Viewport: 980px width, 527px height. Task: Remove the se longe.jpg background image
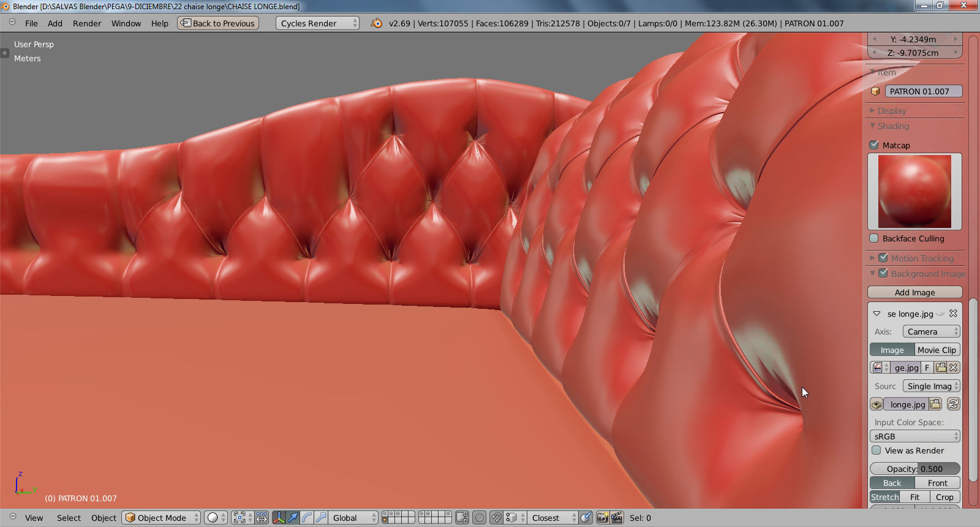[953, 313]
